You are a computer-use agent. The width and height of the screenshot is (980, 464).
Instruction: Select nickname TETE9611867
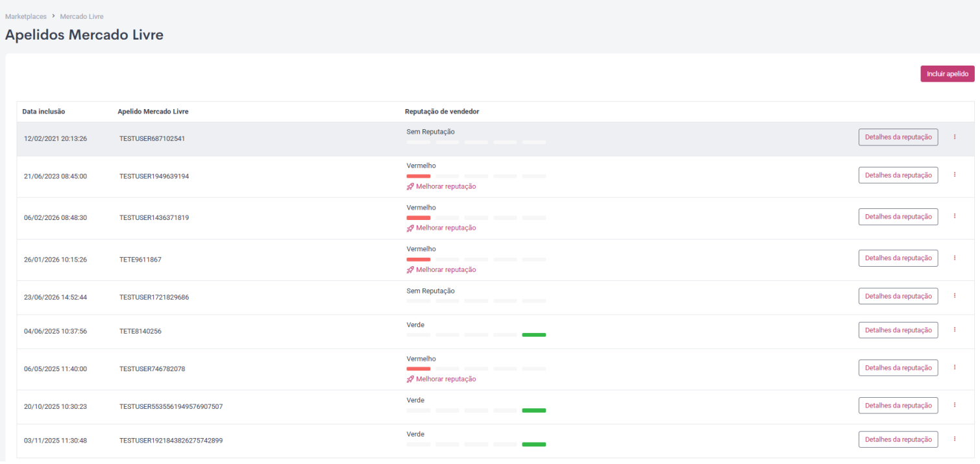pyautogui.click(x=140, y=260)
